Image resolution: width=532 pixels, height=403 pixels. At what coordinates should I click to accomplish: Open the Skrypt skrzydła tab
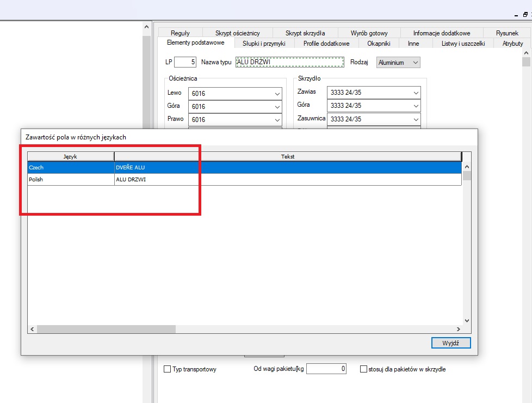click(305, 33)
